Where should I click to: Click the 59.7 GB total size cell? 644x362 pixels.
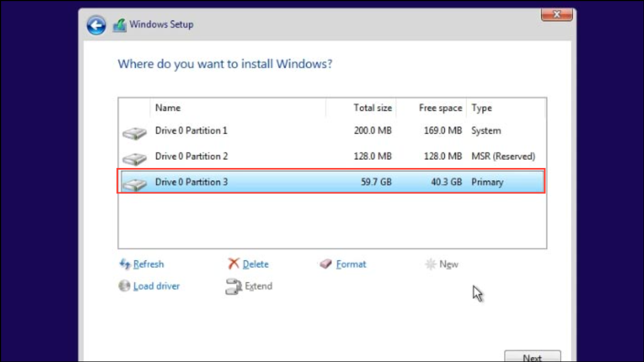pos(376,182)
